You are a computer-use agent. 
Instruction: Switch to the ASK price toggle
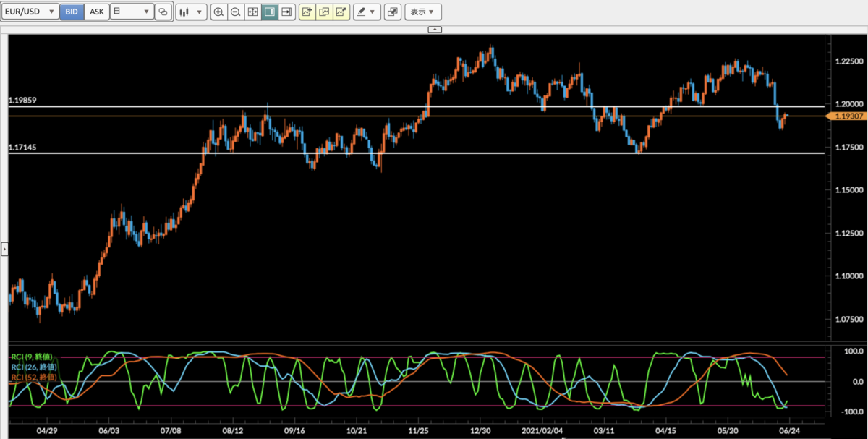click(x=96, y=12)
